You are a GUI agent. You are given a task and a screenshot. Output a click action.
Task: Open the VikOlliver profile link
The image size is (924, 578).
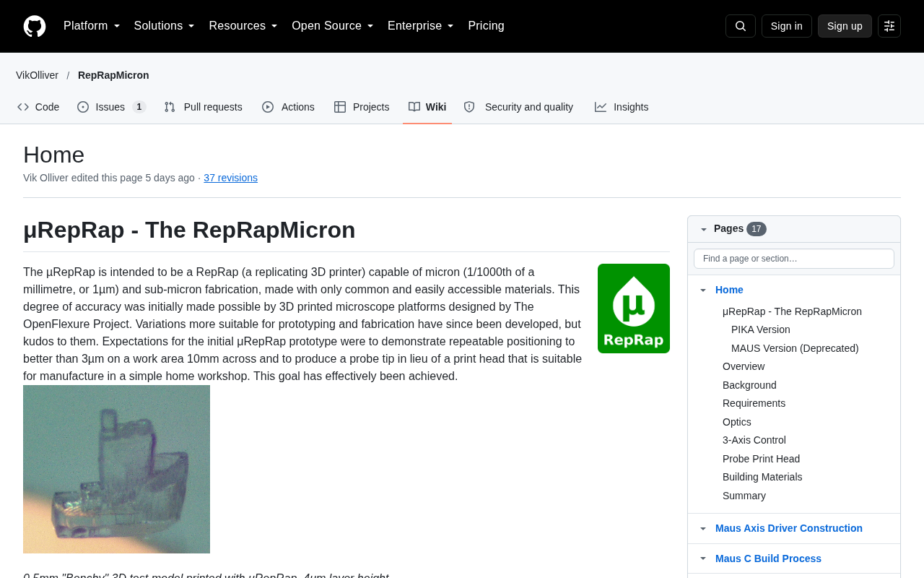click(x=38, y=75)
